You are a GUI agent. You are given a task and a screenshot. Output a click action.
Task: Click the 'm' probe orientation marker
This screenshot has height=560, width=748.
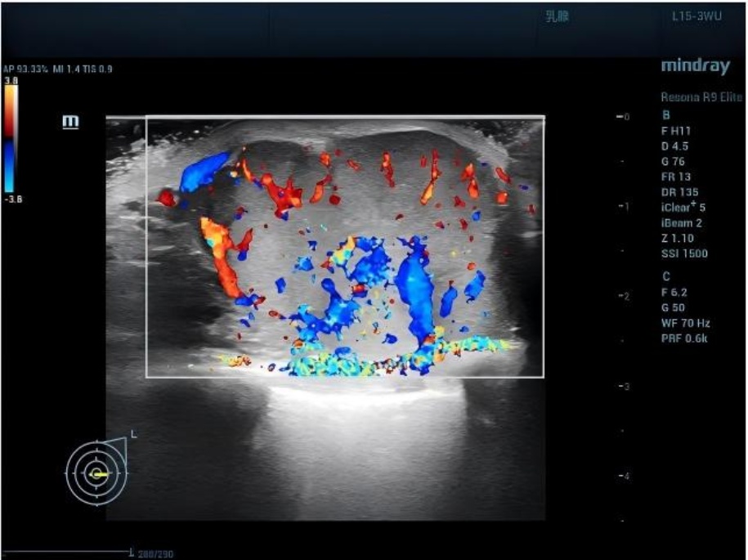tap(71, 122)
